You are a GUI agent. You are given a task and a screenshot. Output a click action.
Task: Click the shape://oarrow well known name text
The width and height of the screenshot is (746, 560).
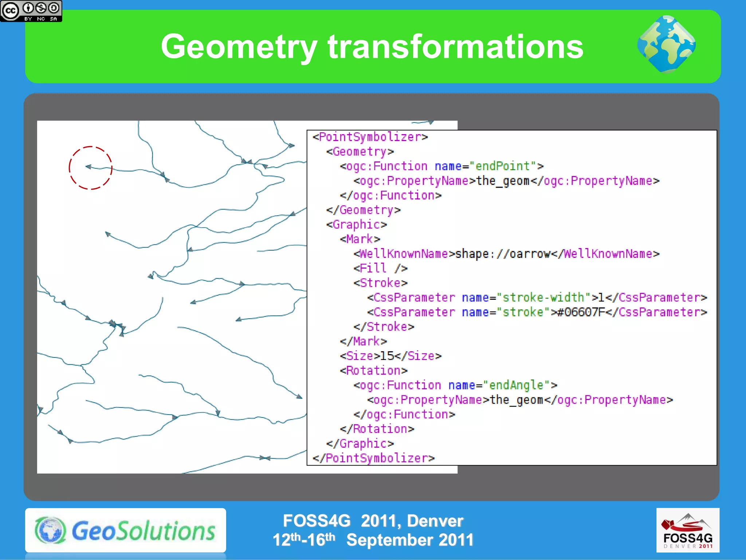[x=503, y=254]
